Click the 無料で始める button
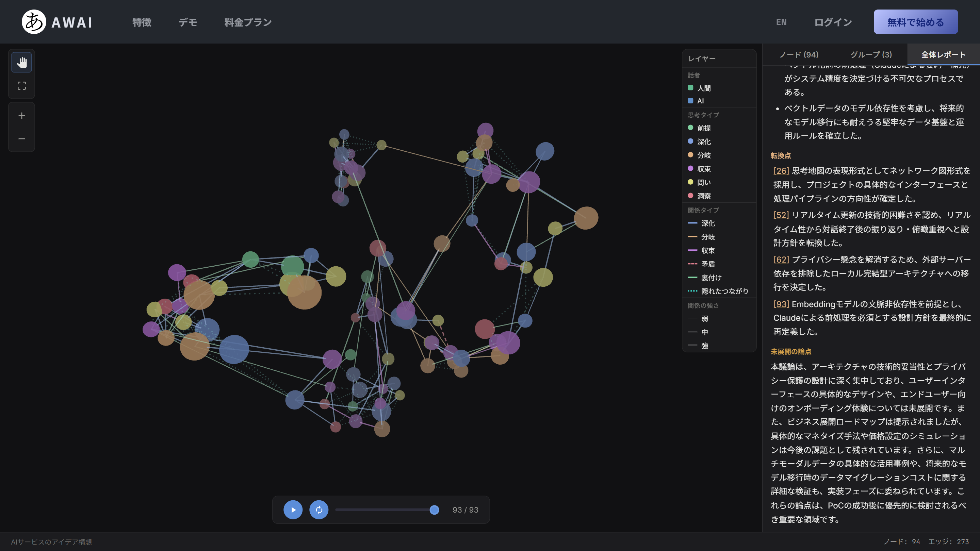This screenshot has width=980, height=551. (x=916, y=22)
